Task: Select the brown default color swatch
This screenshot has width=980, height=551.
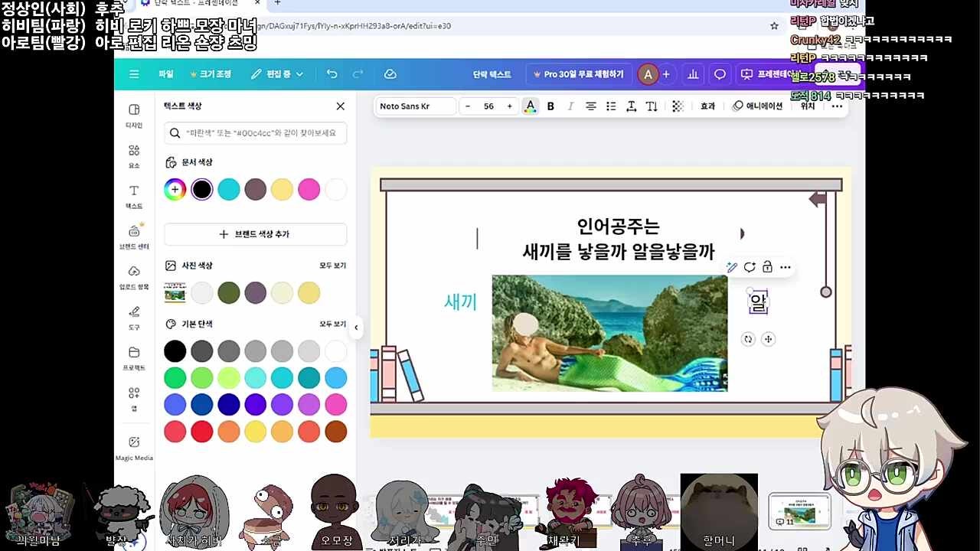Action: coord(336,432)
